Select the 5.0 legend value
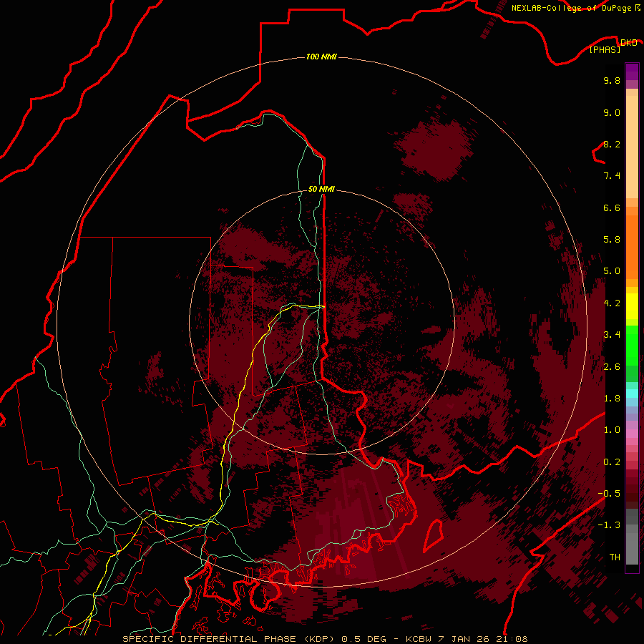Viewport: 644px width, 644px height. tap(612, 271)
